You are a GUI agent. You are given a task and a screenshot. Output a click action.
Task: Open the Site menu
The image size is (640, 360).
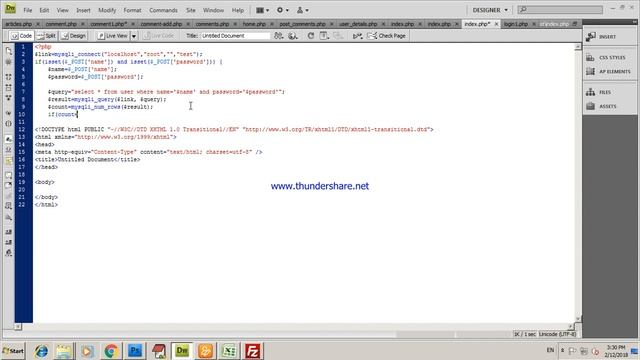pyautogui.click(x=191, y=10)
